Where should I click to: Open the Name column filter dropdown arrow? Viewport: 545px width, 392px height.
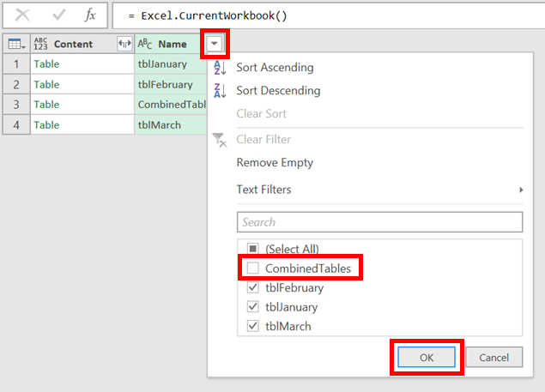tap(215, 44)
